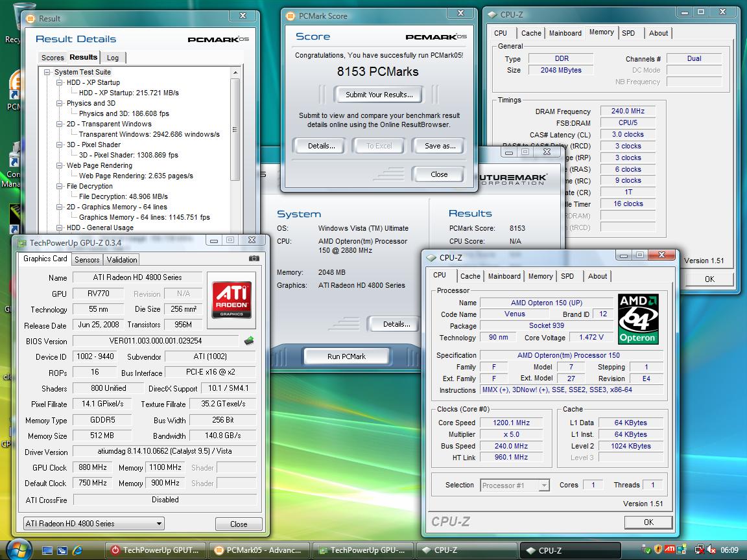Click the Switch between windows quick launch icon
The image size is (747, 560).
pos(62,550)
